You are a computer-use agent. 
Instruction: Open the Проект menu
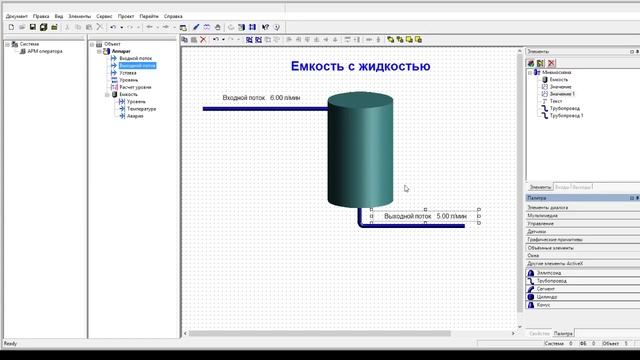pos(126,16)
